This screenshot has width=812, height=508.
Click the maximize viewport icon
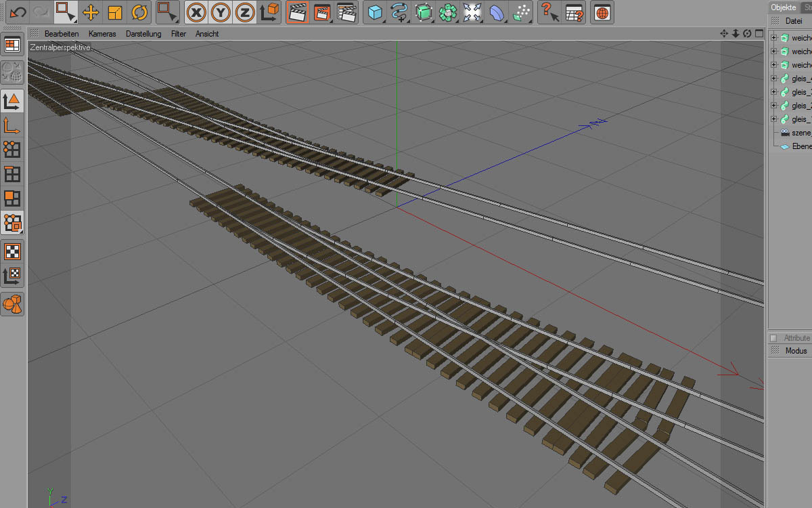(x=759, y=33)
